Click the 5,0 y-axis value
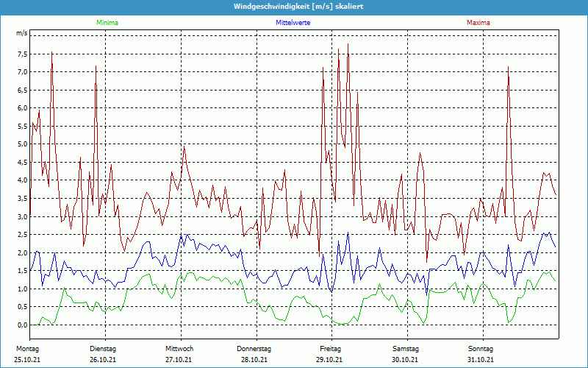Viewport: 588px width, 368px height. click(x=23, y=144)
